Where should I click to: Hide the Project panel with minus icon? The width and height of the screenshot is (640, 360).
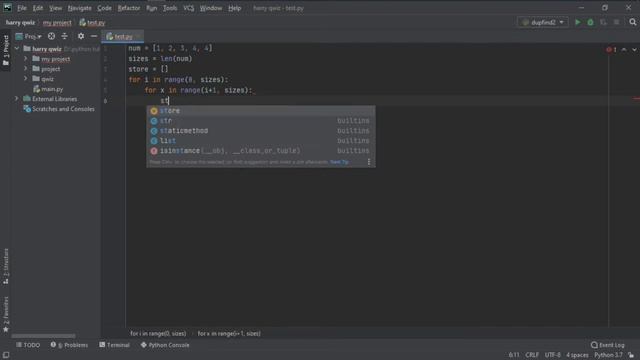pos(94,36)
